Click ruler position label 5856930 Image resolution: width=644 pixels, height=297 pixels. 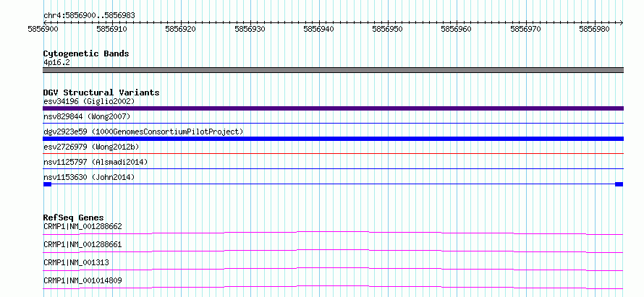[250, 29]
